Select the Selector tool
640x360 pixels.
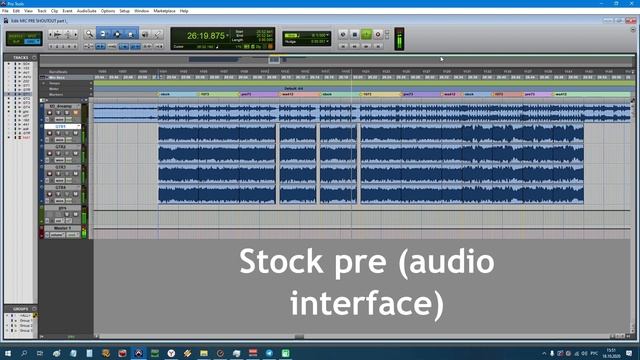pos(117,34)
